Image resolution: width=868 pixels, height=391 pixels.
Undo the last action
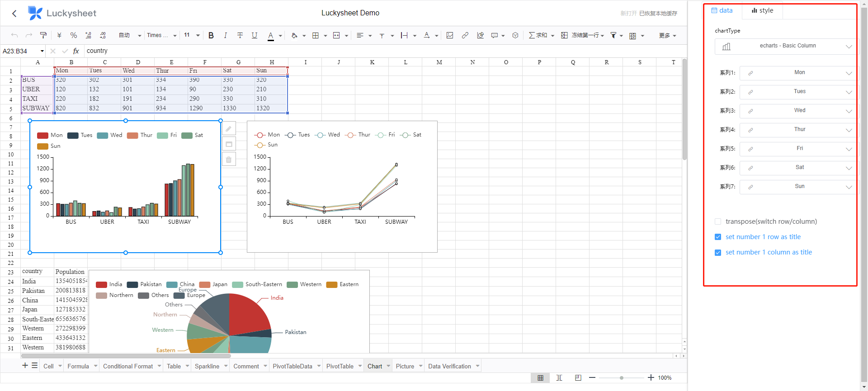(14, 35)
